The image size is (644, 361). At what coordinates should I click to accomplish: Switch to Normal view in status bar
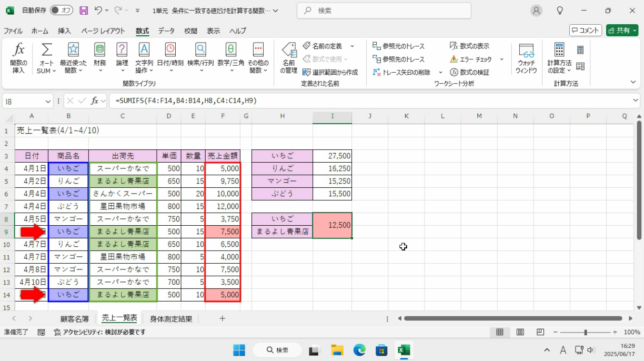pyautogui.click(x=500, y=332)
